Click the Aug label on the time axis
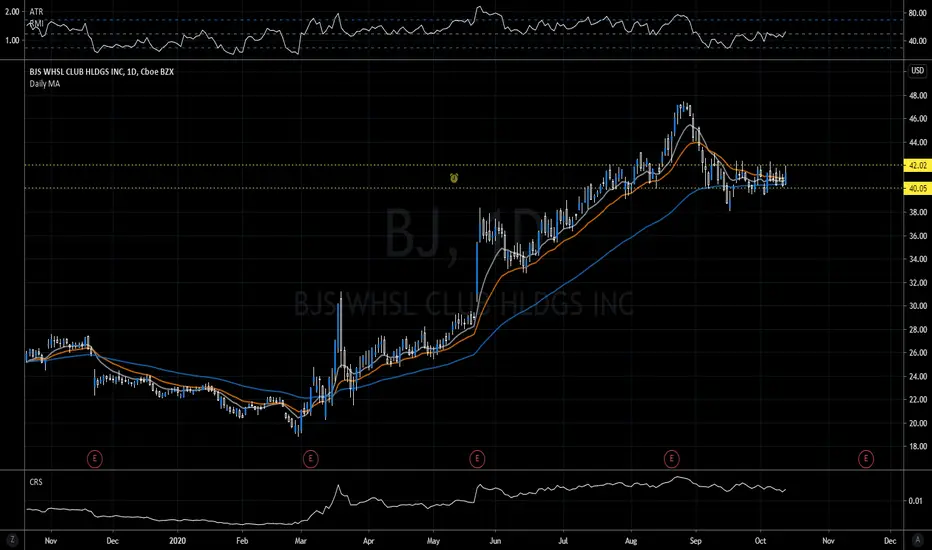This screenshot has width=932, height=550. [631, 540]
